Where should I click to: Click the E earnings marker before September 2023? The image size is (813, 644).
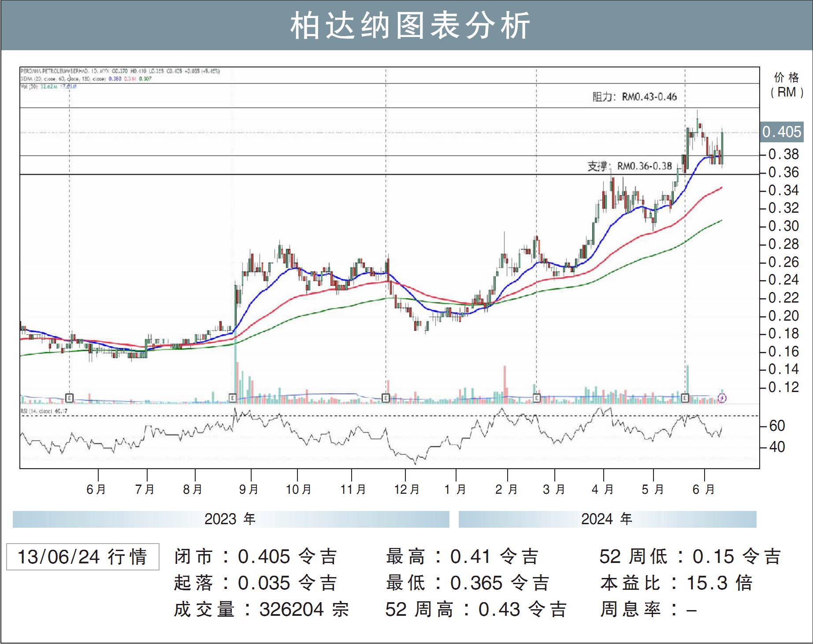click(233, 398)
